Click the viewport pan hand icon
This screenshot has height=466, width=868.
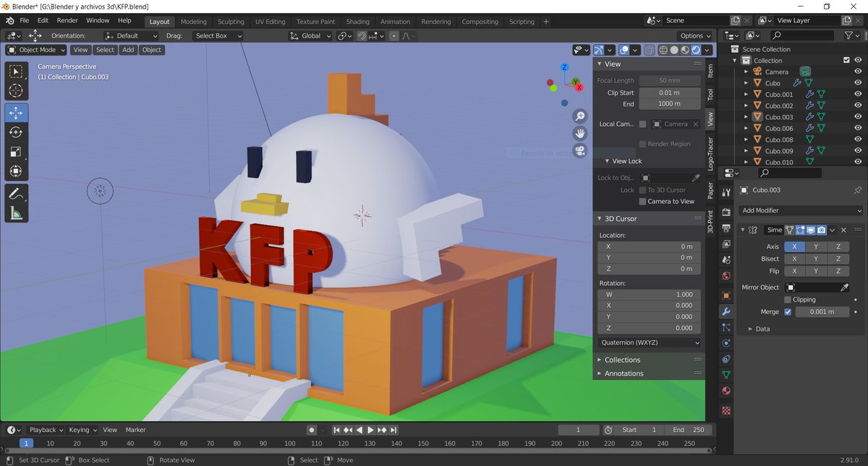point(580,133)
